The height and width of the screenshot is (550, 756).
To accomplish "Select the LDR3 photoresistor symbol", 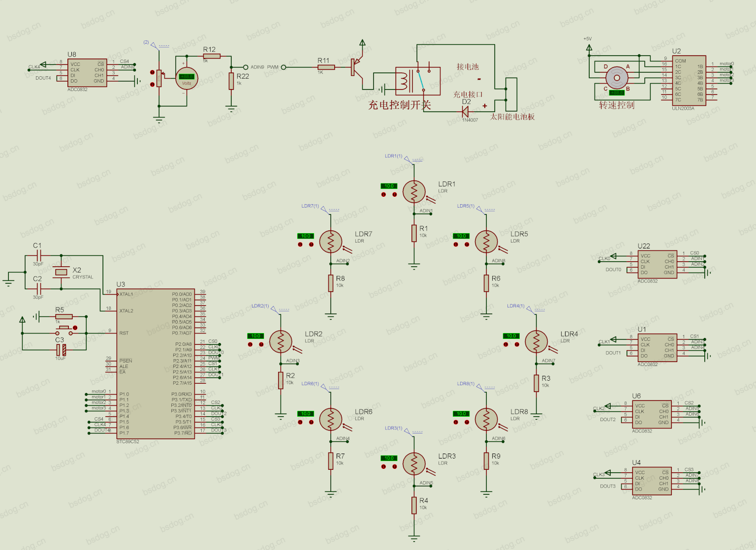I will (414, 464).
